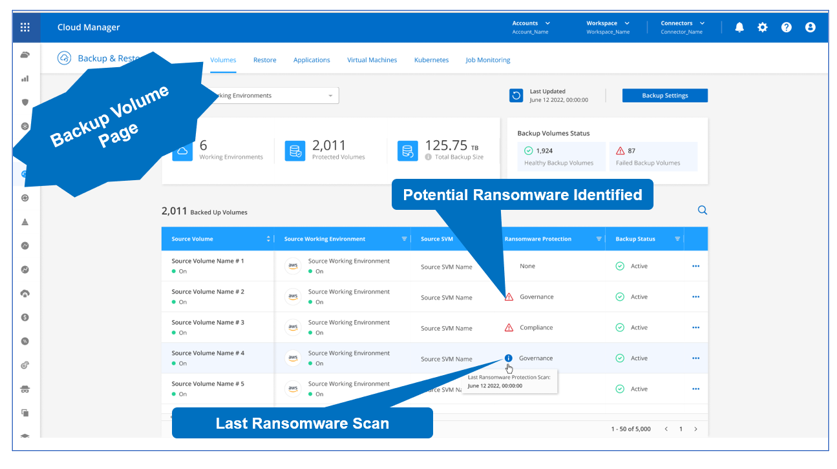Open more actions for Source Volume Name # 1
The width and height of the screenshot is (837, 469).
click(x=695, y=267)
